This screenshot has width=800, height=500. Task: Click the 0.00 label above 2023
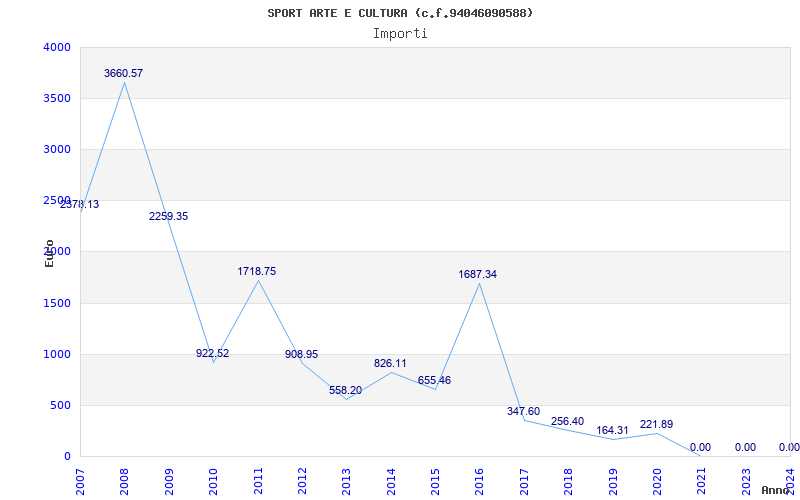coord(745,447)
